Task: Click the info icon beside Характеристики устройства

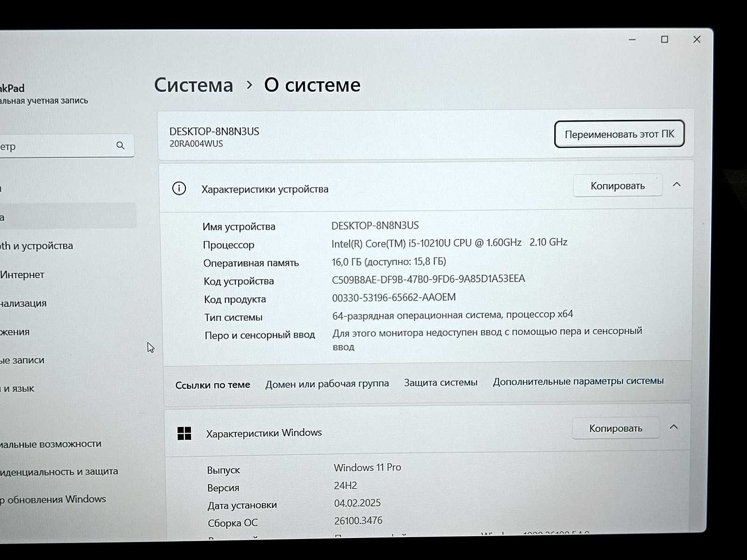Action: [x=179, y=189]
